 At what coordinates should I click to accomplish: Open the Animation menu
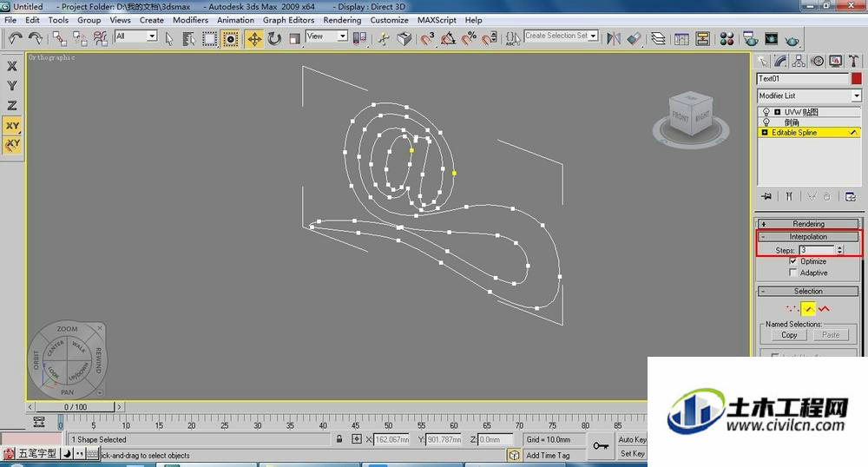(235, 20)
